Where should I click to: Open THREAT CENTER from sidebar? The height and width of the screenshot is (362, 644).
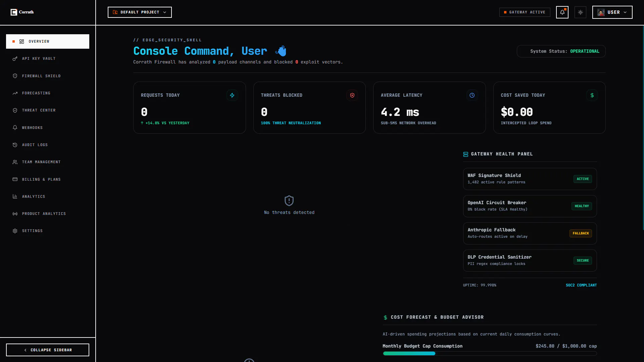[x=48, y=110]
